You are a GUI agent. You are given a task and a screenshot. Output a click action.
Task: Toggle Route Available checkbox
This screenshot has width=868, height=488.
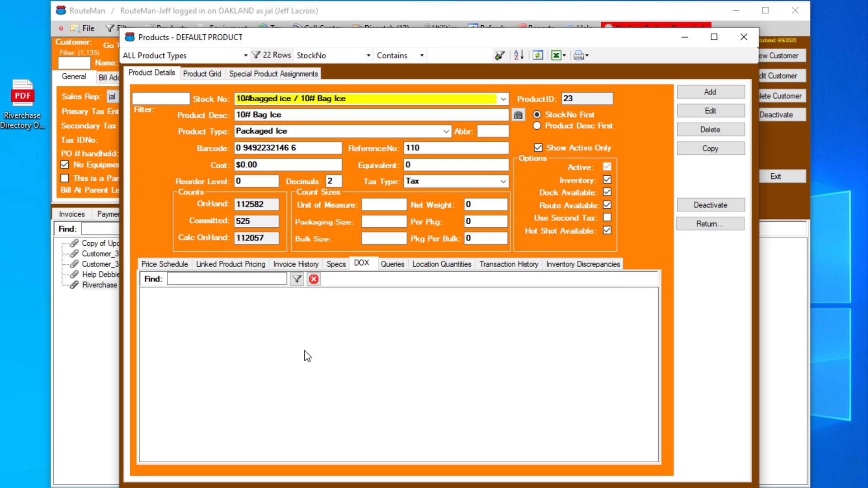pyautogui.click(x=607, y=205)
